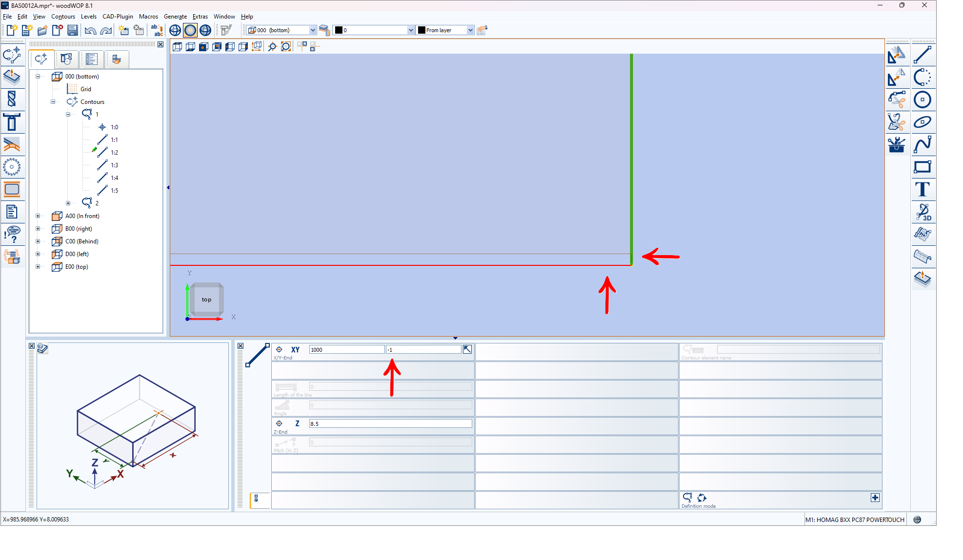The width and height of the screenshot is (963, 560).
Task: Click the drilling tool in left sidebar
Action: (x=12, y=100)
